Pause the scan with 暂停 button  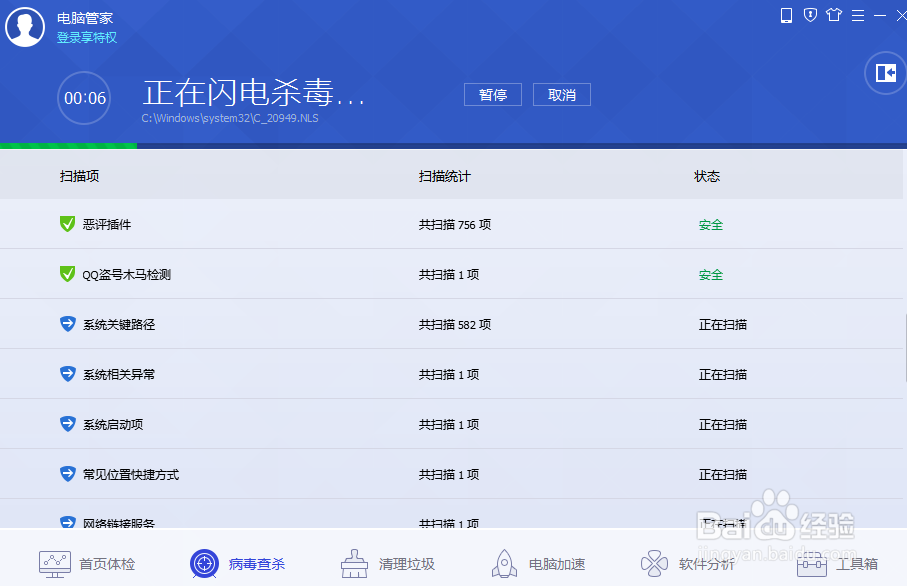[492, 94]
